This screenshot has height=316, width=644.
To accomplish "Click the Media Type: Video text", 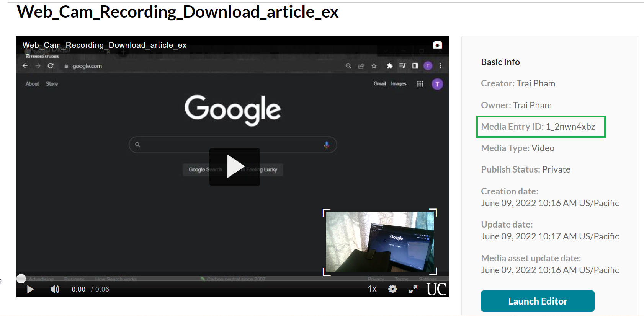I will (518, 148).
